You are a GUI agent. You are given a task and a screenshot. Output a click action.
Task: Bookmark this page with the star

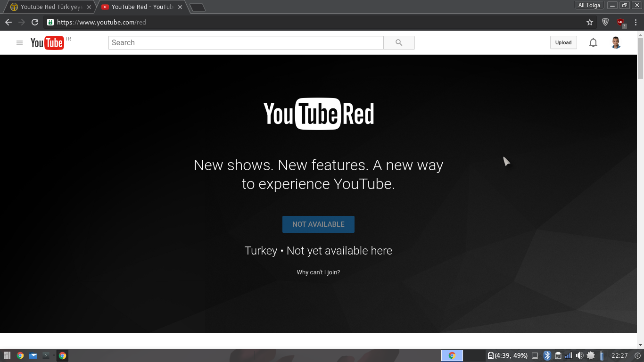coord(590,22)
